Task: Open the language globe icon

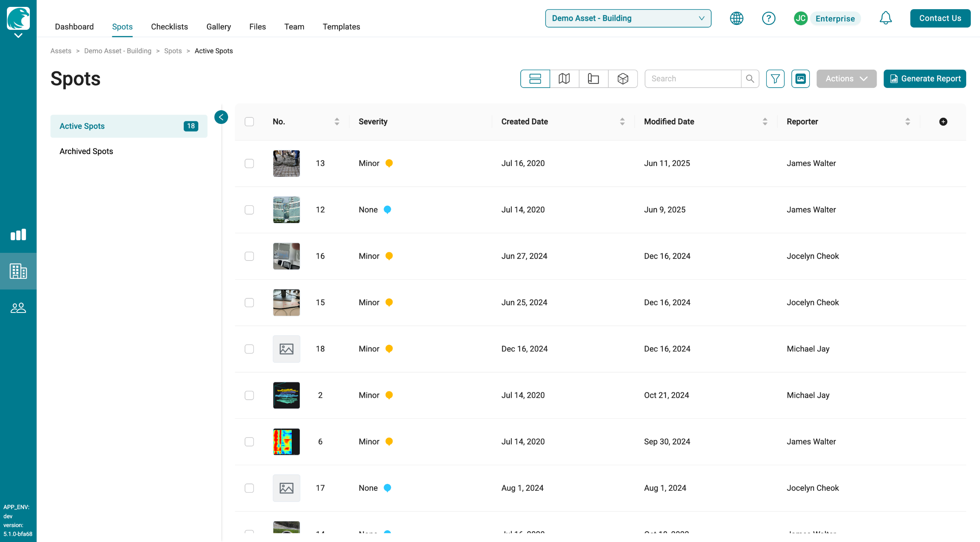Action: [737, 18]
